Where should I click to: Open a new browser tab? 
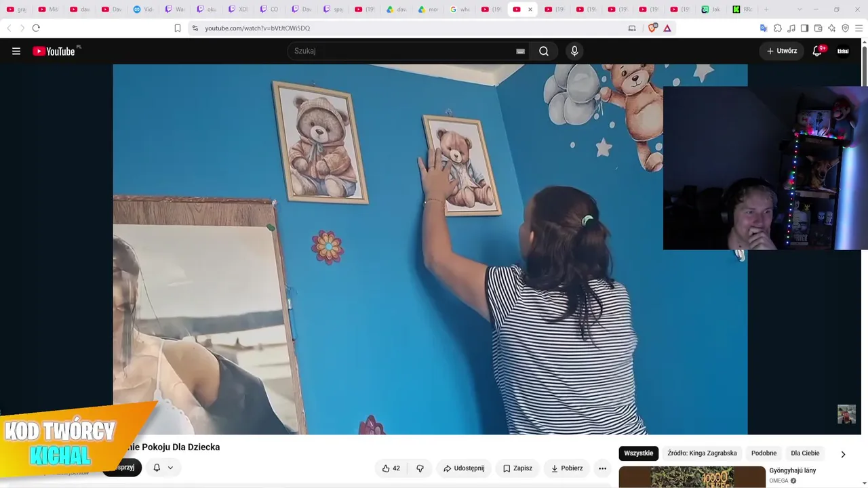[x=766, y=9]
